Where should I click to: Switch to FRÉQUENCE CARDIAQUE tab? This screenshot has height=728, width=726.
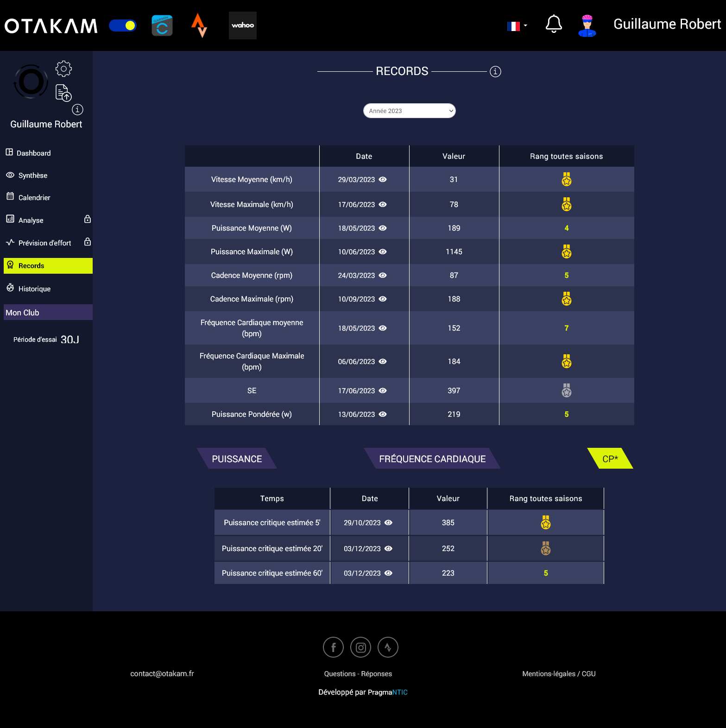[432, 458]
